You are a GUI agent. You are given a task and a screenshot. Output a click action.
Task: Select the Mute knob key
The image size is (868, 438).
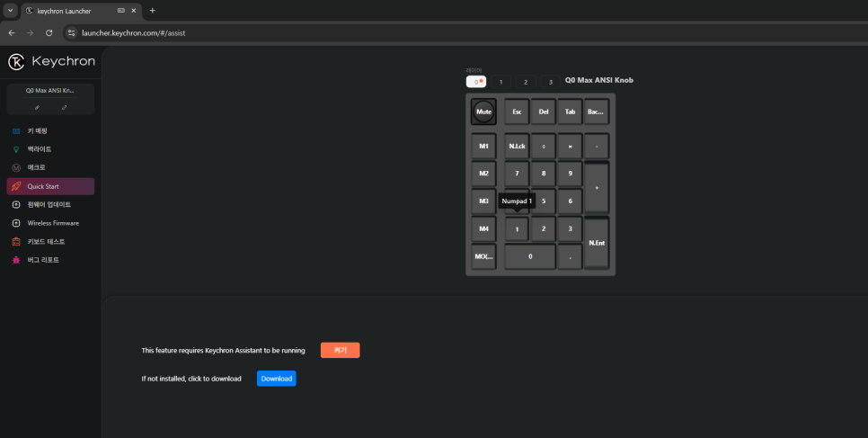483,112
